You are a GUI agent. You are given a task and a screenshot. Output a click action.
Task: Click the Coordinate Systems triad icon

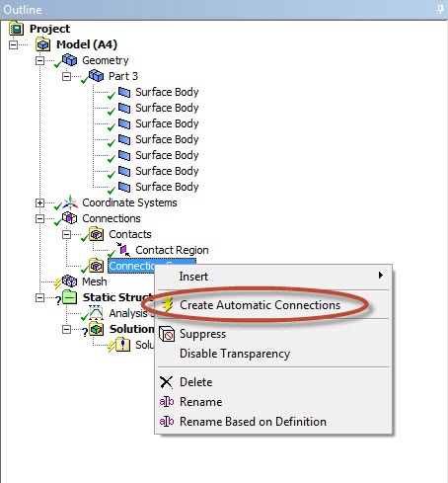tap(70, 202)
